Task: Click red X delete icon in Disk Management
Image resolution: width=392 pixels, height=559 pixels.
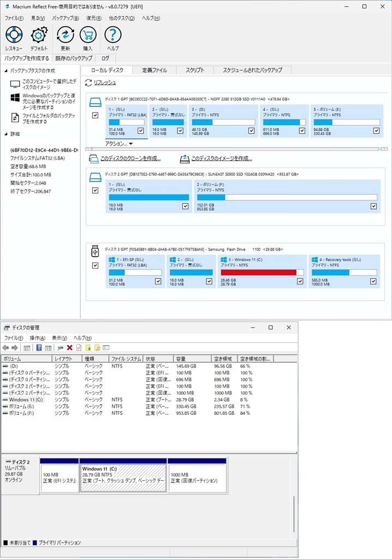Action: click(x=69, y=348)
